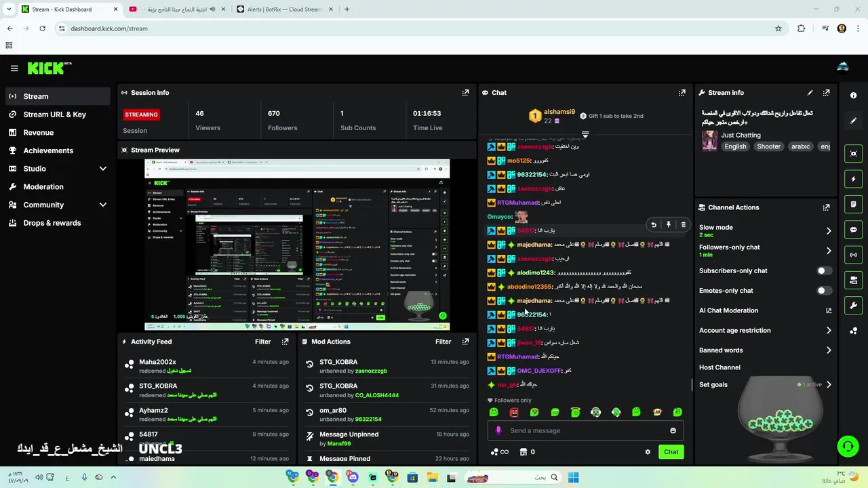
Task: Edit stream info with pencil icon
Action: (810, 93)
